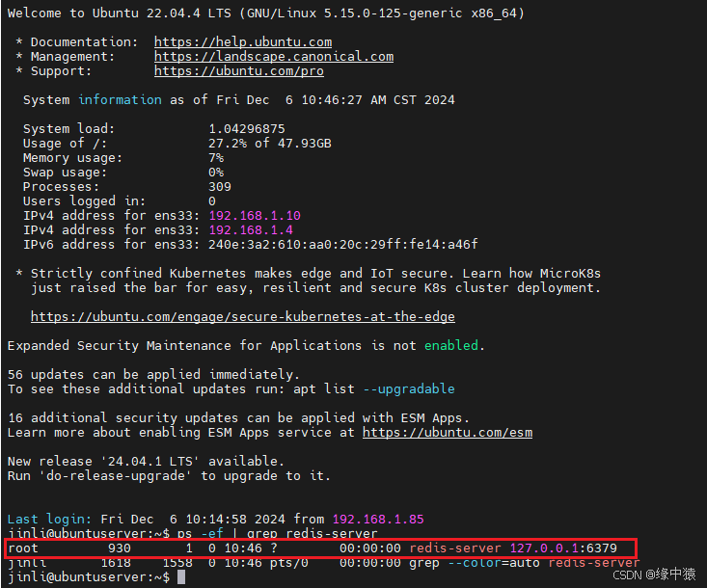The height and width of the screenshot is (588, 707).
Task: Click the system load value 1.04296875
Action: (x=247, y=129)
